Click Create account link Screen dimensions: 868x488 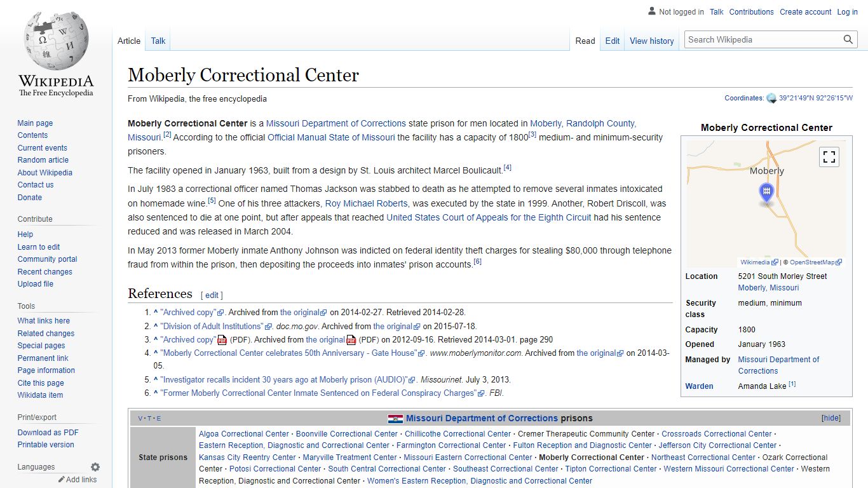[806, 12]
